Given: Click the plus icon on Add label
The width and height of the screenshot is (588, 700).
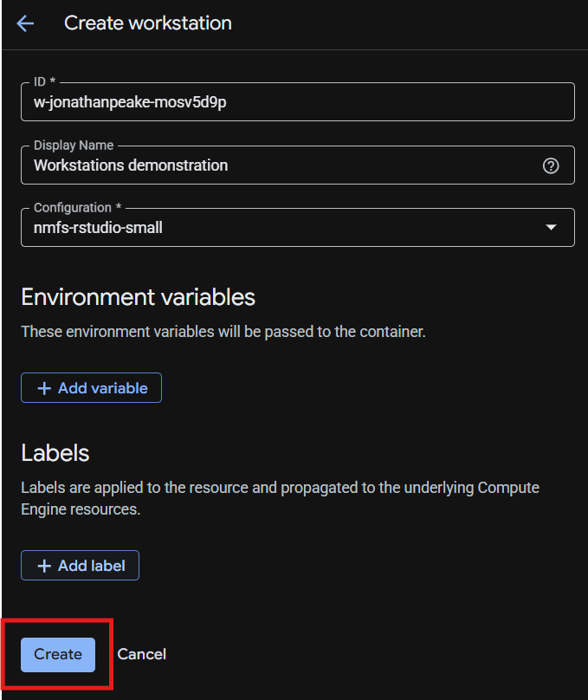Looking at the screenshot, I should 44,566.
